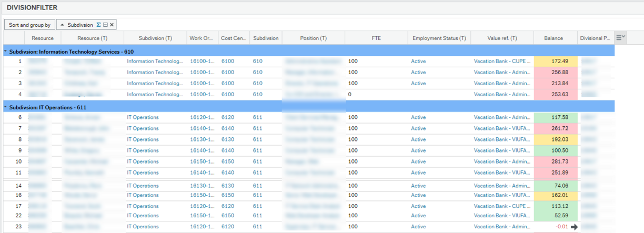This screenshot has height=233, width=644.
Task: Open Vacation Bank - VIUFA link in row 7
Action: tap(503, 128)
